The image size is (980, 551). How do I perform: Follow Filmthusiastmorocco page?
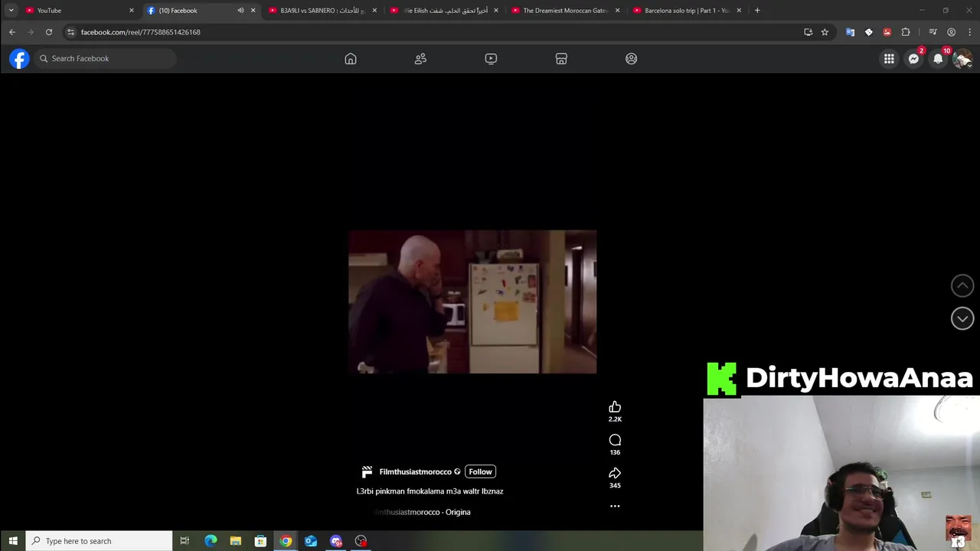point(480,471)
